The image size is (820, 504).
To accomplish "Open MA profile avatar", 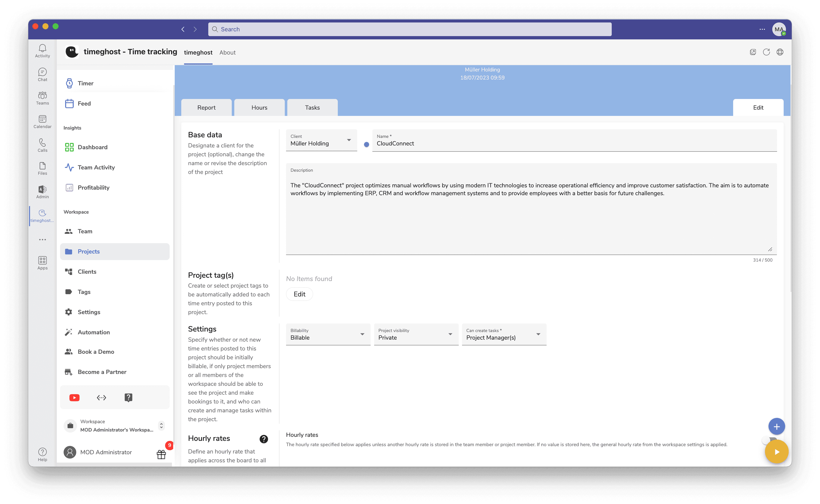I will coord(779,29).
